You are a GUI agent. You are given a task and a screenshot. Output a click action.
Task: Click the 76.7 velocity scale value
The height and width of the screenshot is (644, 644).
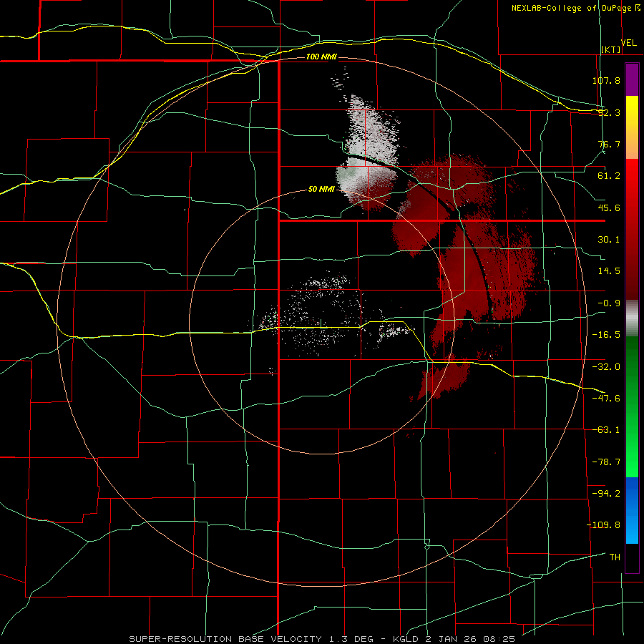pyautogui.click(x=609, y=144)
